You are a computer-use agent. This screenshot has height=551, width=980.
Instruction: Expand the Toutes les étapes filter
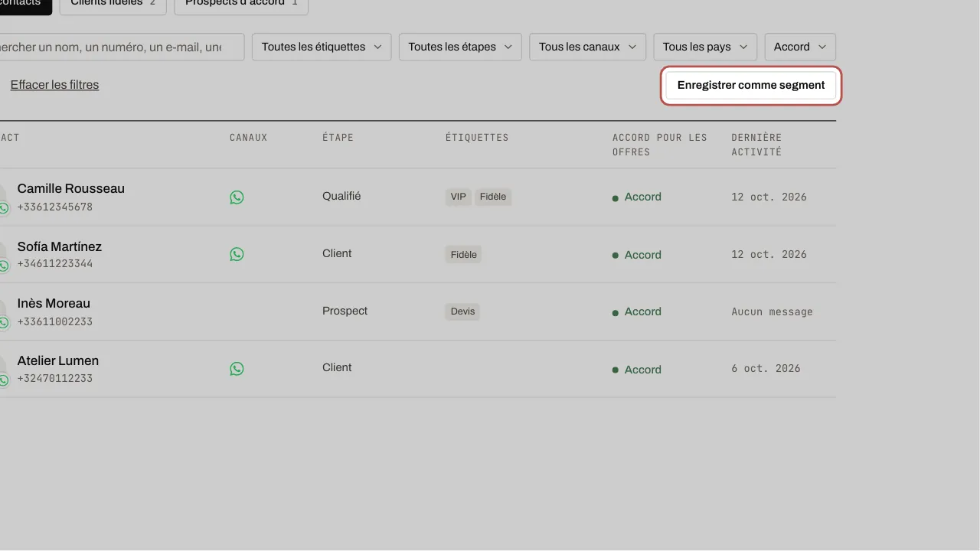[x=460, y=47]
